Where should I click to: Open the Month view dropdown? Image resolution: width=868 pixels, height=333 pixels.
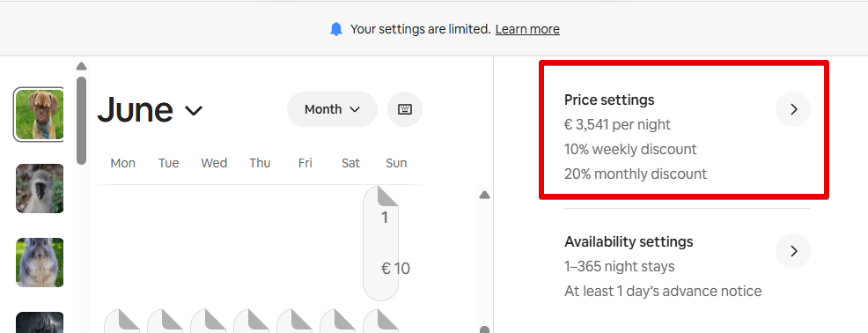click(332, 109)
